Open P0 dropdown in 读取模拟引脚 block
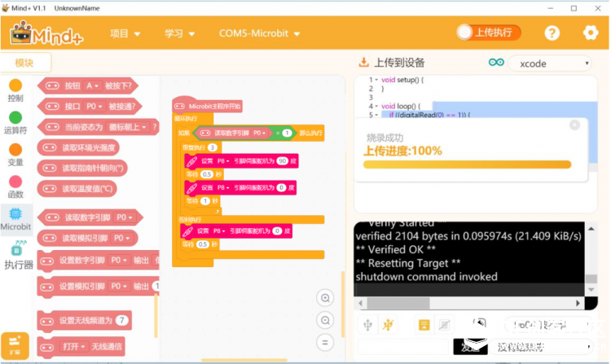This screenshot has width=611, height=364. tap(121, 238)
